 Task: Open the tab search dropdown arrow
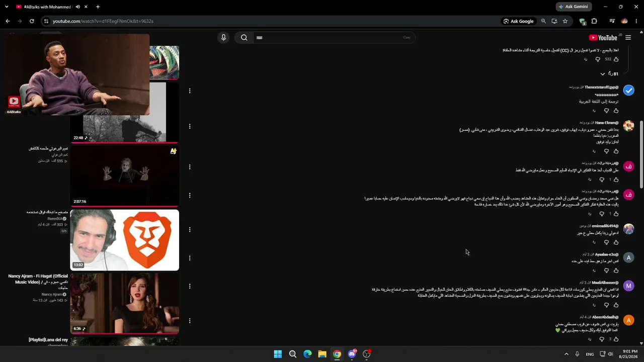[7, 7]
